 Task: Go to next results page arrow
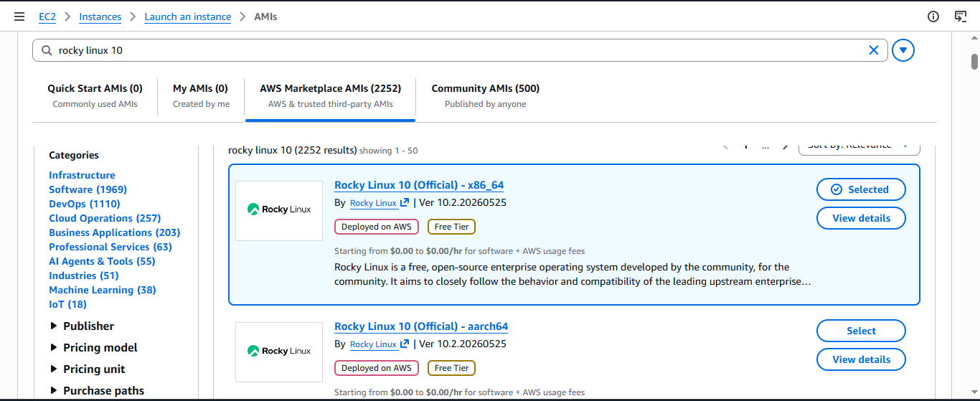786,146
